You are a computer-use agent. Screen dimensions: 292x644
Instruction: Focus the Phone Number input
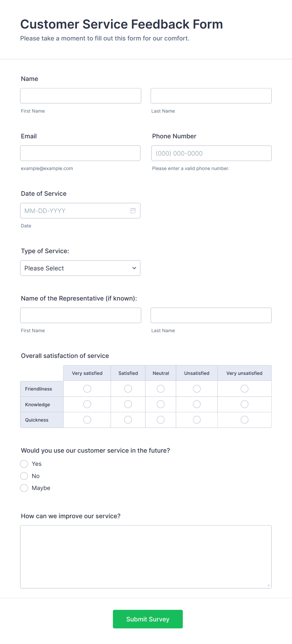pyautogui.click(x=211, y=153)
